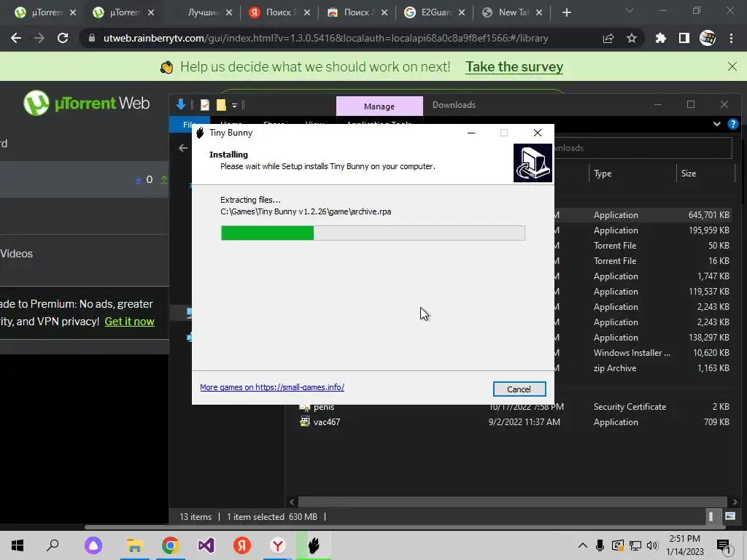Click the Explorer File menu tab

click(x=189, y=124)
